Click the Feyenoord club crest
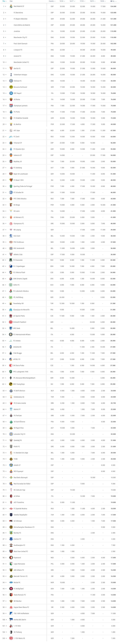Viewport: 123px width, 644px height. coord(11,558)
